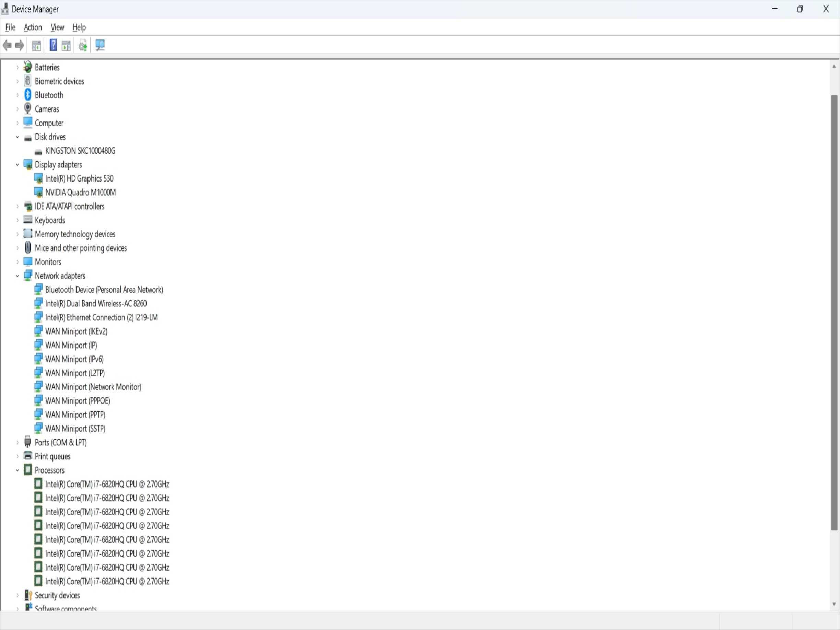Select the Computer category label
This screenshot has width=840, height=630.
point(49,123)
